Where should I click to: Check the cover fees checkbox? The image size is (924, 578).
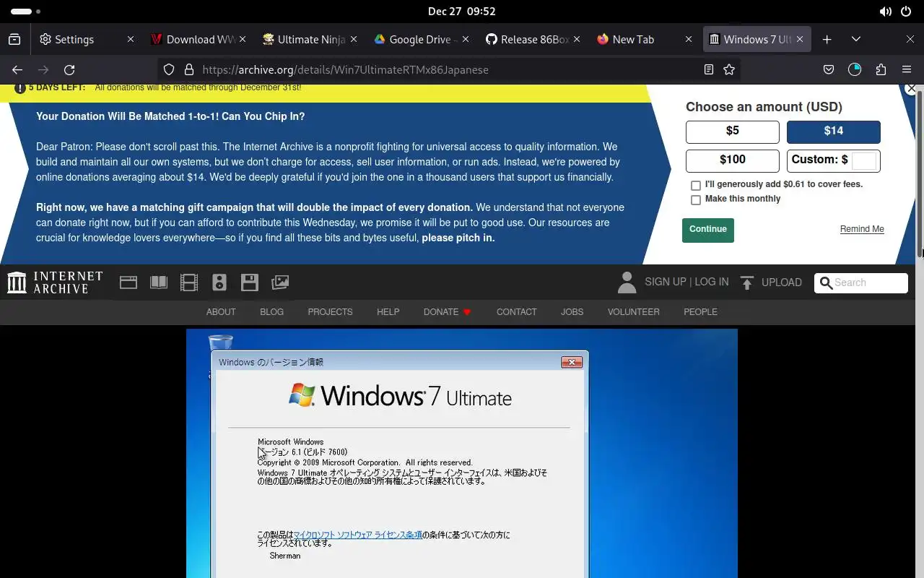(x=696, y=186)
